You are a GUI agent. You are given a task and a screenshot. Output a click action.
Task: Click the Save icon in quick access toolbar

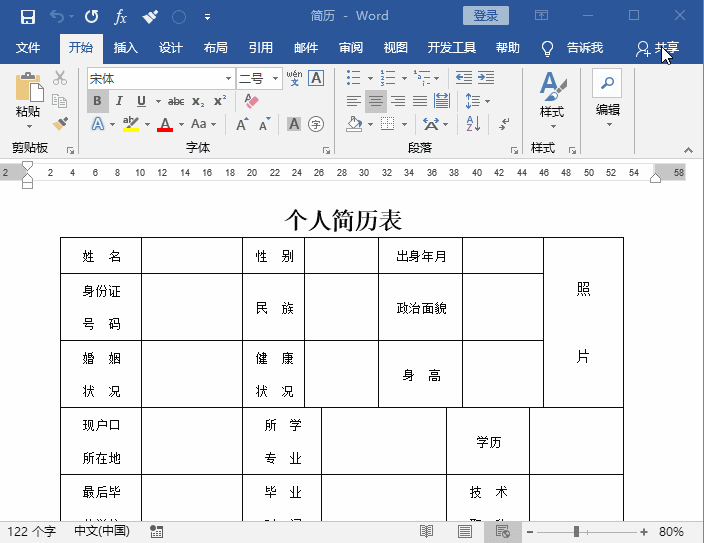click(x=28, y=17)
